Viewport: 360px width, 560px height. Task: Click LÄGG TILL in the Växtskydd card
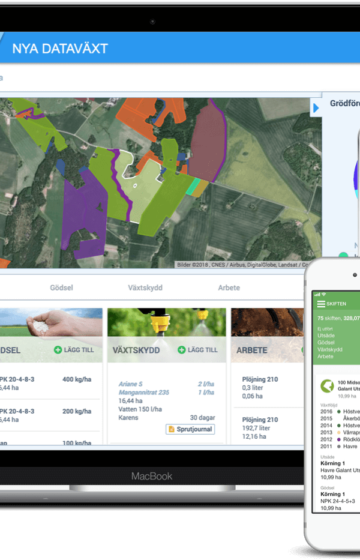pos(198,350)
